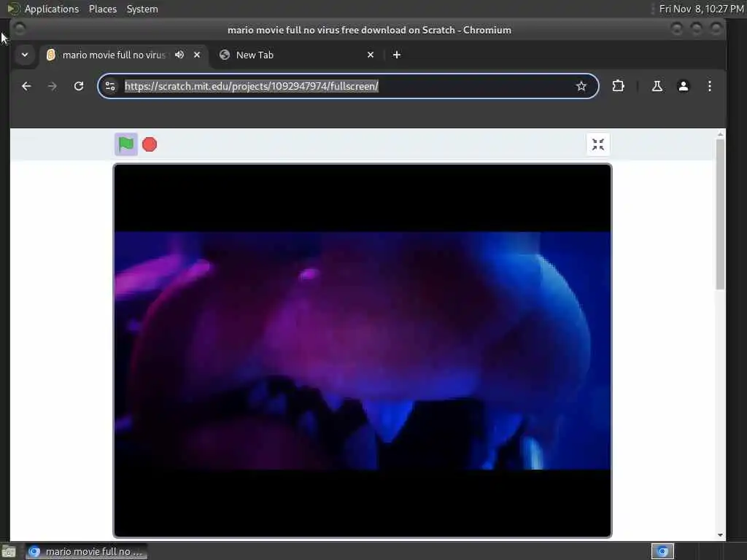This screenshot has width=747, height=560.
Task: Click scrollbar down arrow
Action: point(720,535)
